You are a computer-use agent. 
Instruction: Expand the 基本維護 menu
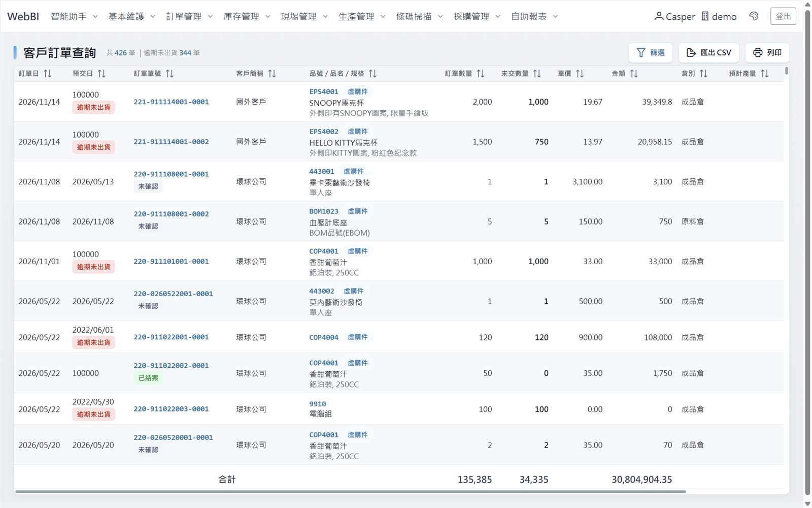pos(132,16)
